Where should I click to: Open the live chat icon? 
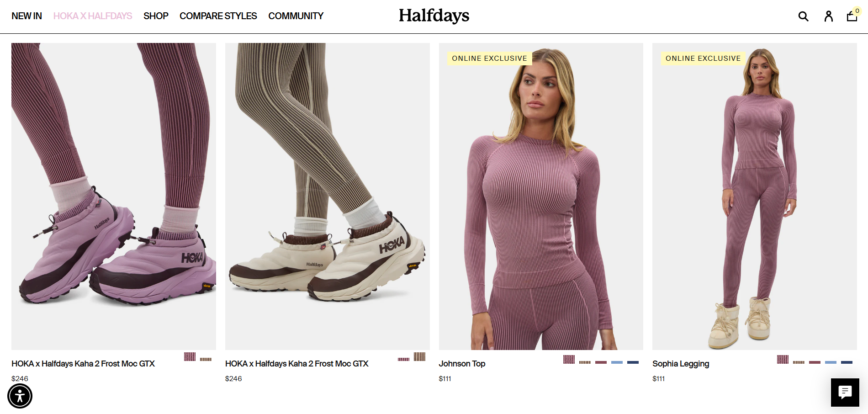pyautogui.click(x=845, y=392)
